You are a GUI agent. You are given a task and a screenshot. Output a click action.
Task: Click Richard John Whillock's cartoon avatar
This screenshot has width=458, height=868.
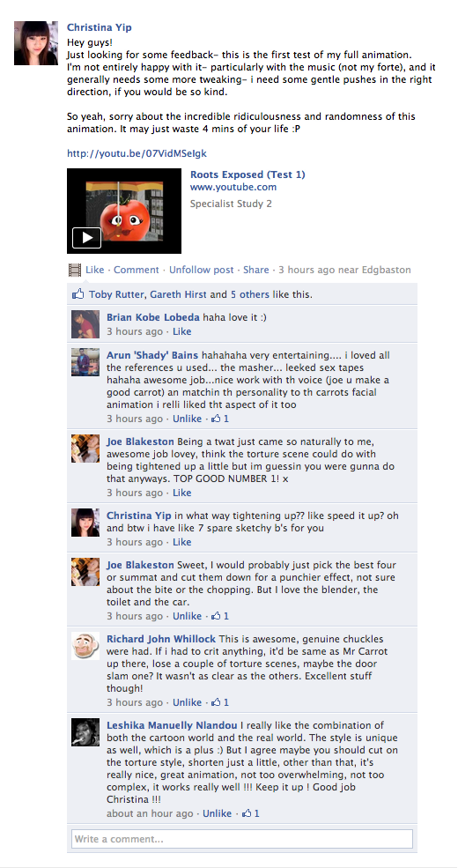[x=85, y=646]
